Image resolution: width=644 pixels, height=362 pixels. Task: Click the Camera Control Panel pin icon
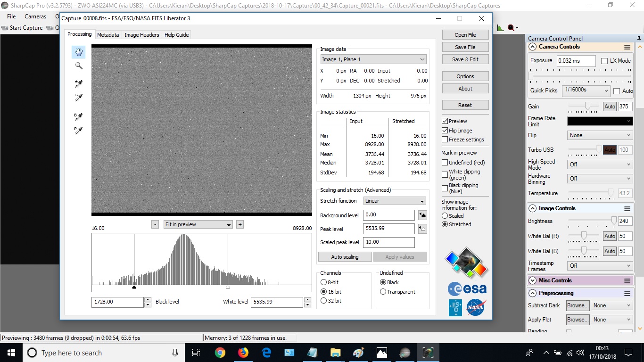coord(640,38)
